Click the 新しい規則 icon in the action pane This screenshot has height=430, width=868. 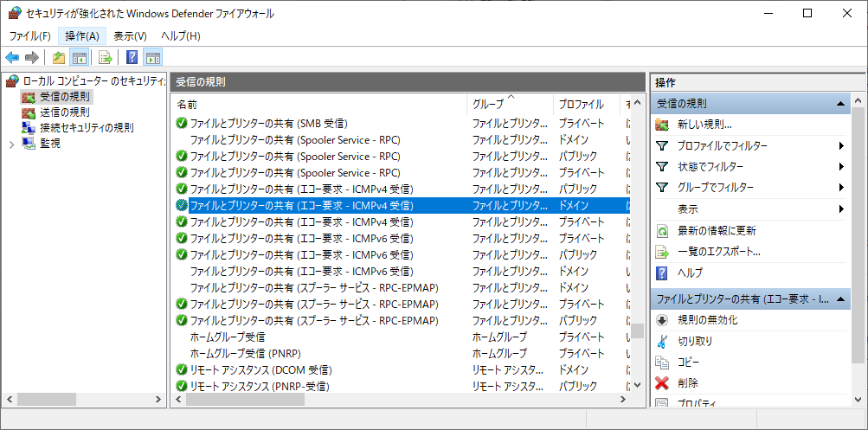[x=661, y=125]
